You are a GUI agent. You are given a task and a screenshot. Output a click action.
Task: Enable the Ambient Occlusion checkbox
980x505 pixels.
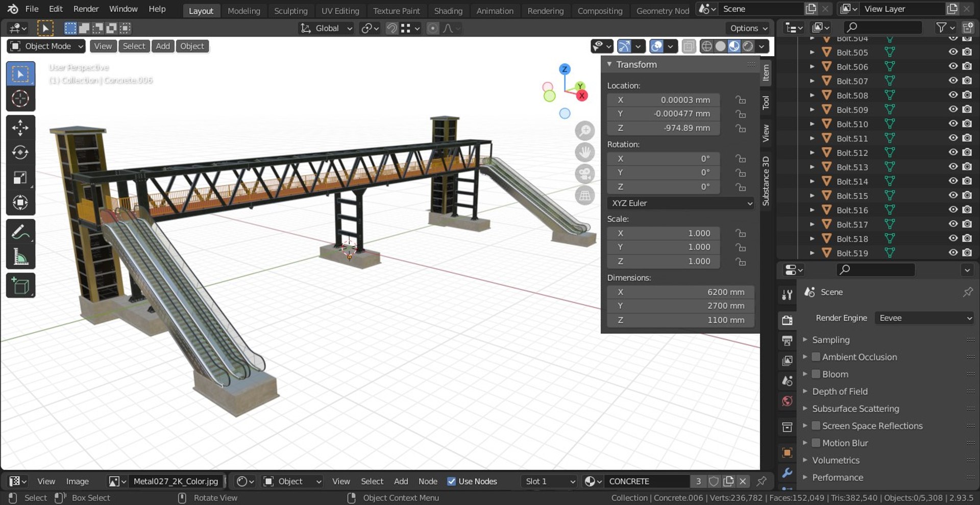(x=816, y=357)
